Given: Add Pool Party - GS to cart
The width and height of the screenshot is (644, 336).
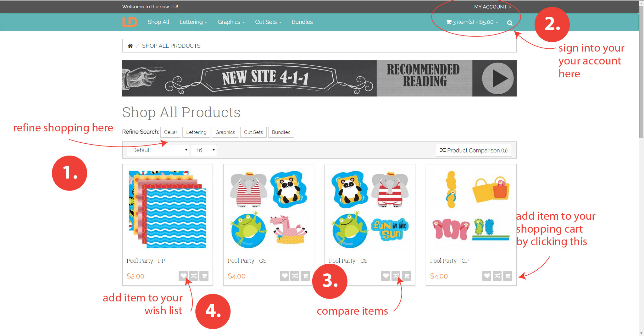Looking at the screenshot, I should point(305,276).
